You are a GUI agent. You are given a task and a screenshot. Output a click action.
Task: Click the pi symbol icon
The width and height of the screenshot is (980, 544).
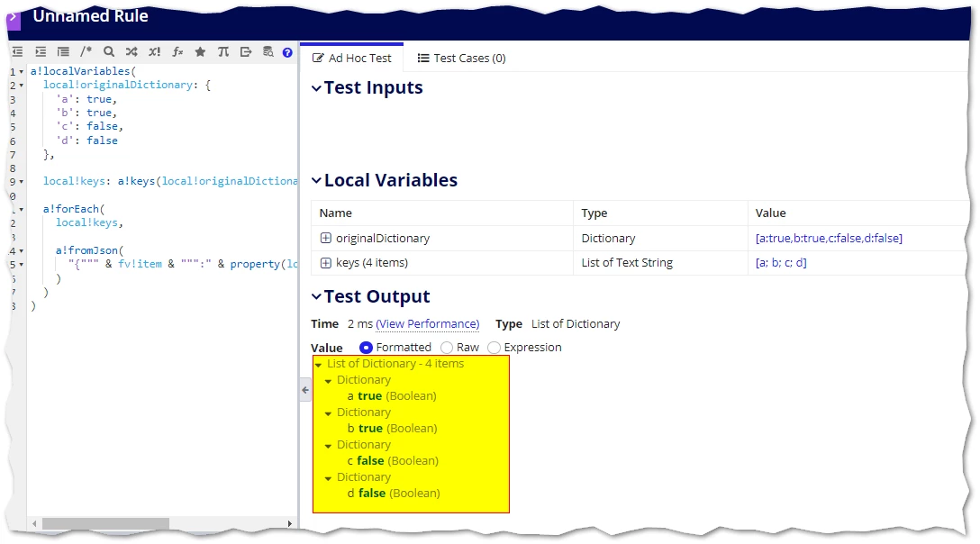point(223,52)
